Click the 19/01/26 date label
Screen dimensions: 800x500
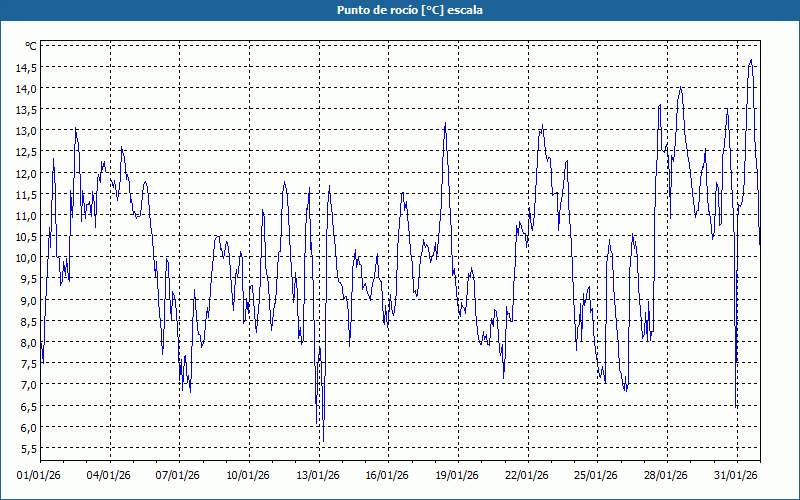[457, 476]
